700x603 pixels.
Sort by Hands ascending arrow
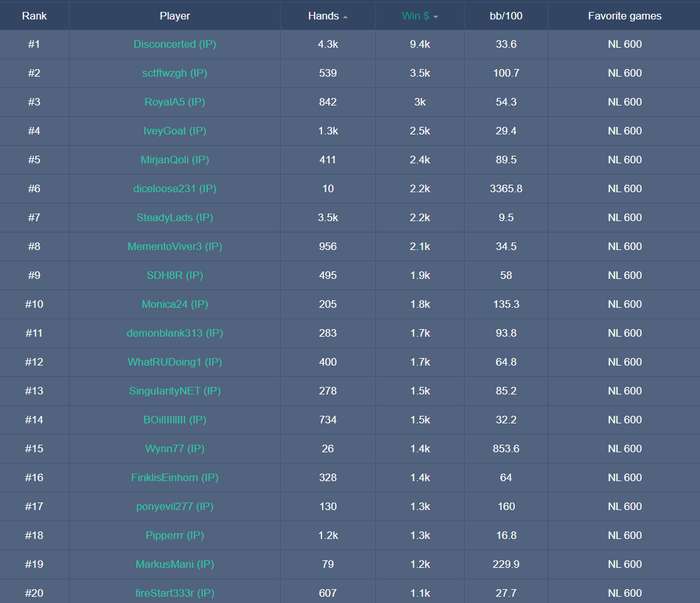[345, 17]
